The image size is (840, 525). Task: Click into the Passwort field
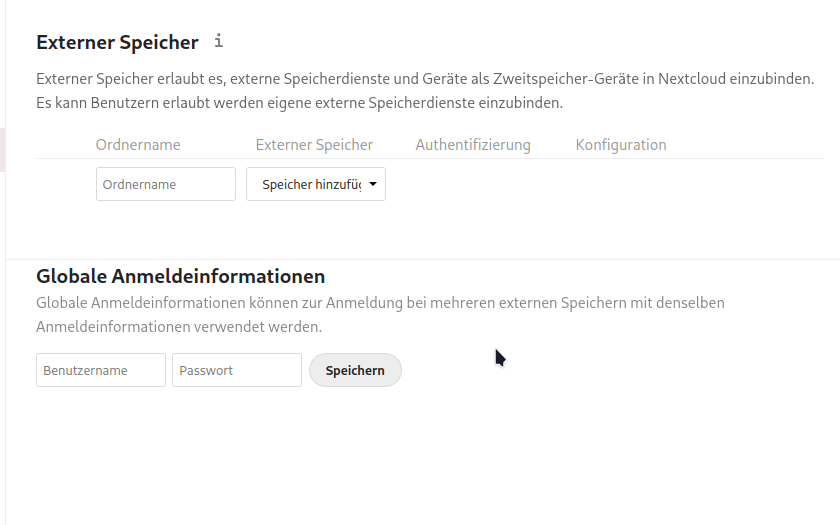click(237, 370)
